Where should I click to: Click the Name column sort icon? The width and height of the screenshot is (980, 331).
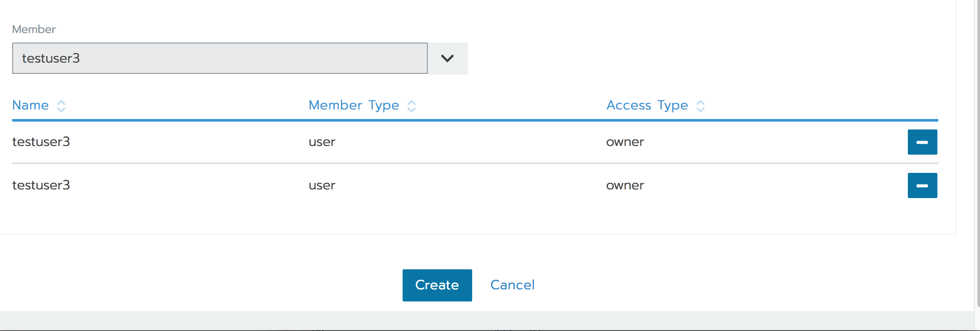click(61, 106)
